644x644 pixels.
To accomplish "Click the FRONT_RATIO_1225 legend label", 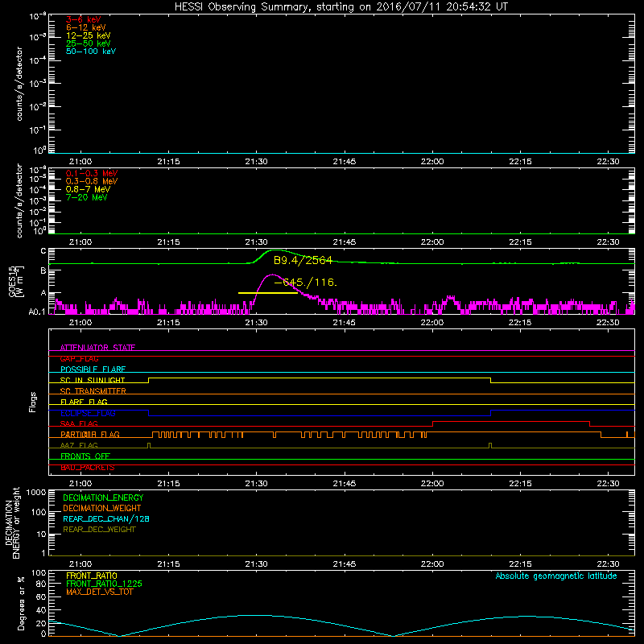I will tap(104, 584).
